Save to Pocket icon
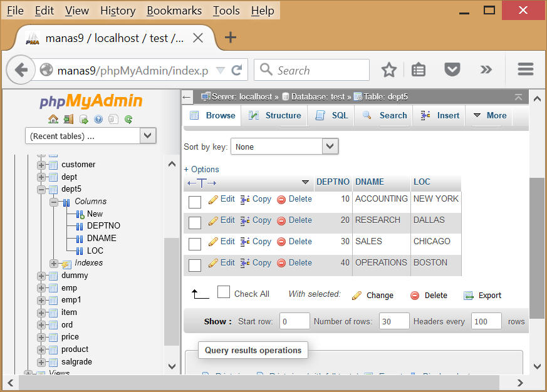Image resolution: width=547 pixels, height=392 pixels. 452,70
